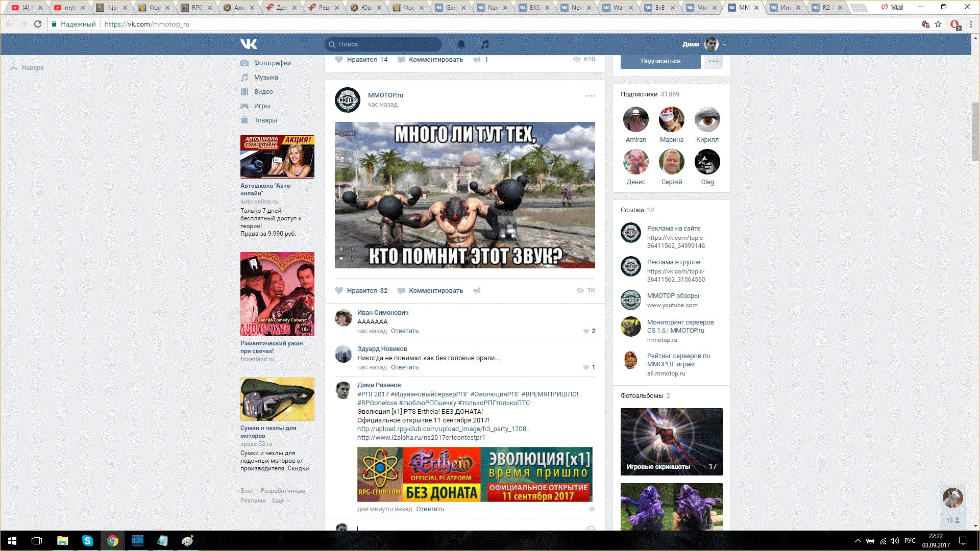This screenshot has width=980, height=551.
Task: Open subscriber Oleg's avatar
Action: (x=707, y=162)
